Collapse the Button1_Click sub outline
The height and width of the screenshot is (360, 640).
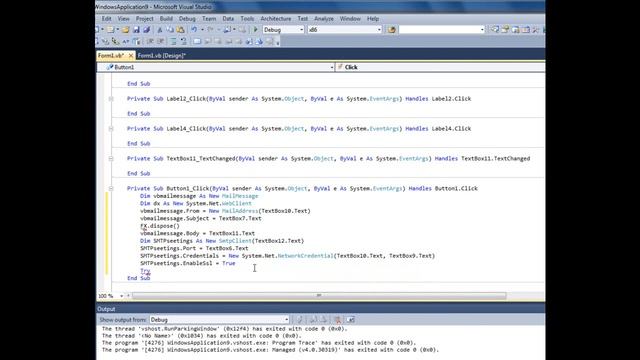[111, 189]
